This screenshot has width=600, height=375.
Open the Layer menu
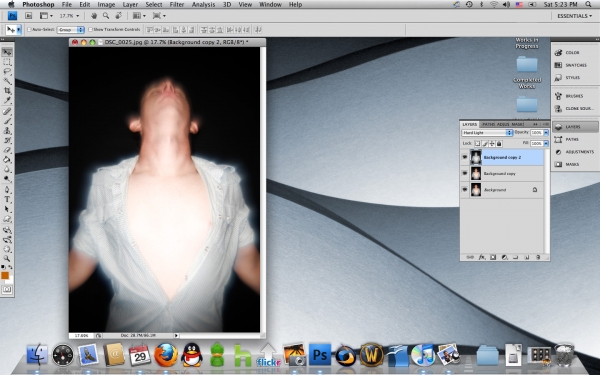click(130, 5)
